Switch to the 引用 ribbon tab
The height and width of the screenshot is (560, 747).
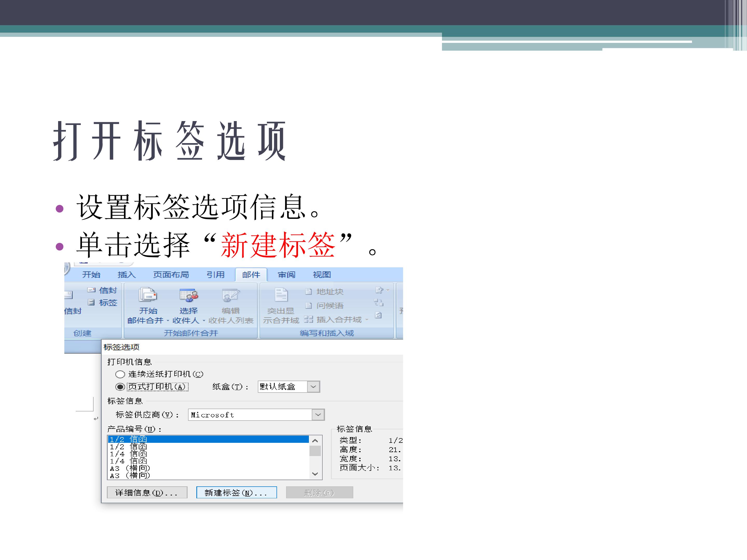pos(216,275)
